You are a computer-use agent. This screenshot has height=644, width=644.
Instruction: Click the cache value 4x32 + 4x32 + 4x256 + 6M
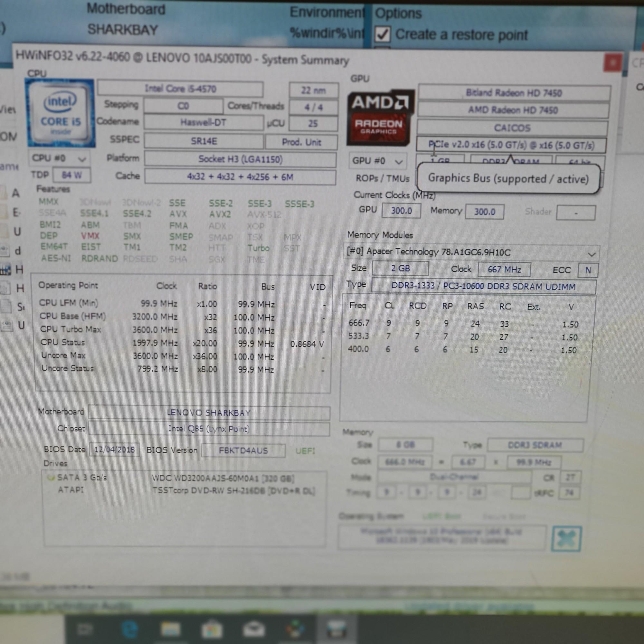[240, 177]
